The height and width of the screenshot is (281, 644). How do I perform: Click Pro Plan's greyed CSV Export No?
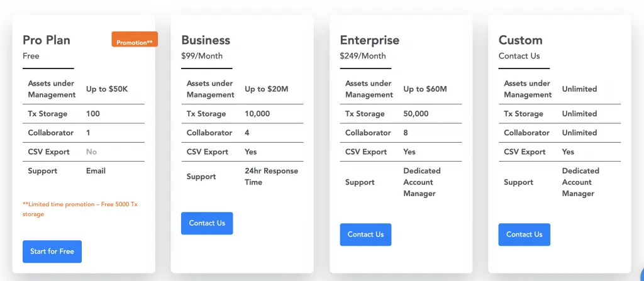click(92, 152)
